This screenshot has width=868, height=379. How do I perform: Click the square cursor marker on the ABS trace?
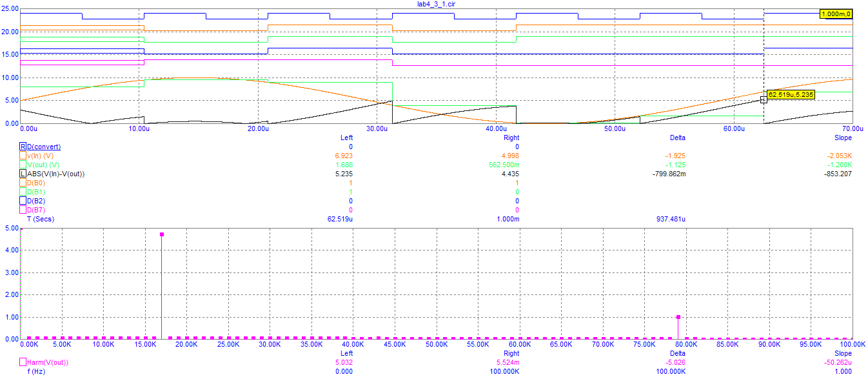coord(764,99)
